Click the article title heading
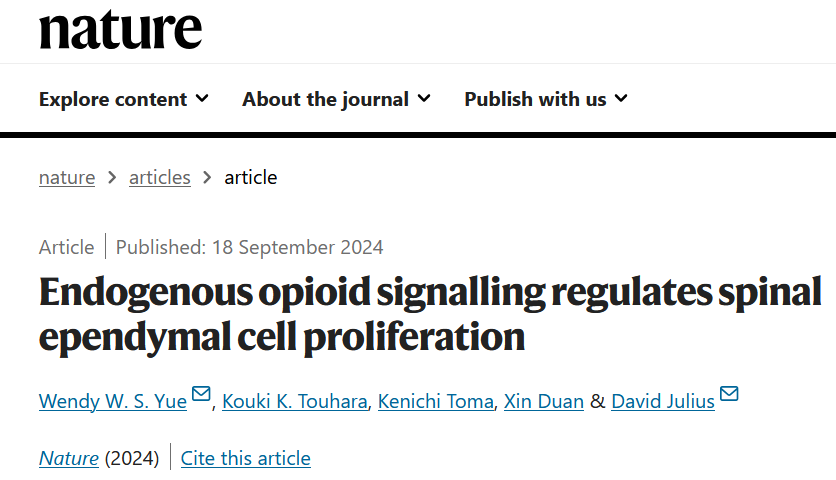Screen dimensions: 836x480 click(430, 314)
